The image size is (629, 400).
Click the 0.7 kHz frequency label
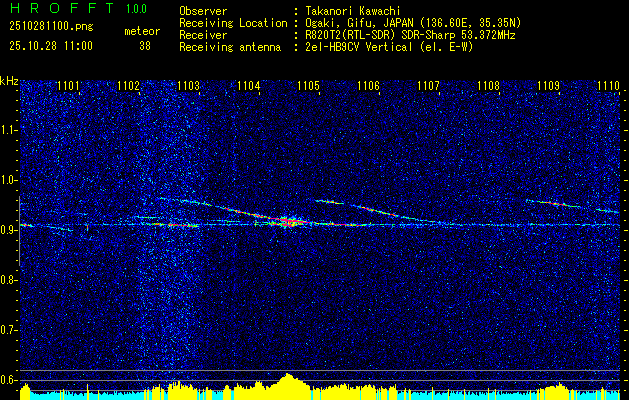(8, 330)
